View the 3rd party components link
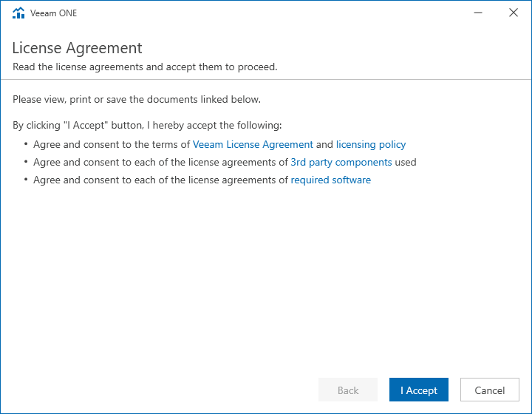 pos(341,162)
